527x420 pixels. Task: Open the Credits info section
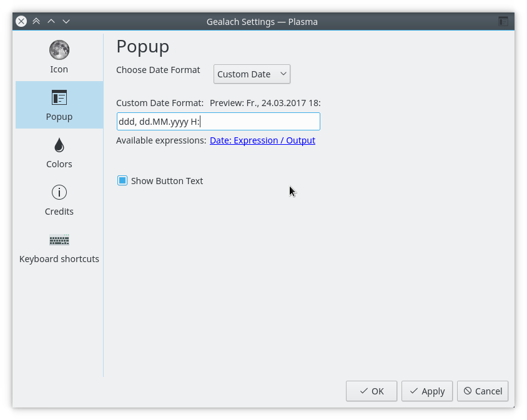pyautogui.click(x=59, y=200)
